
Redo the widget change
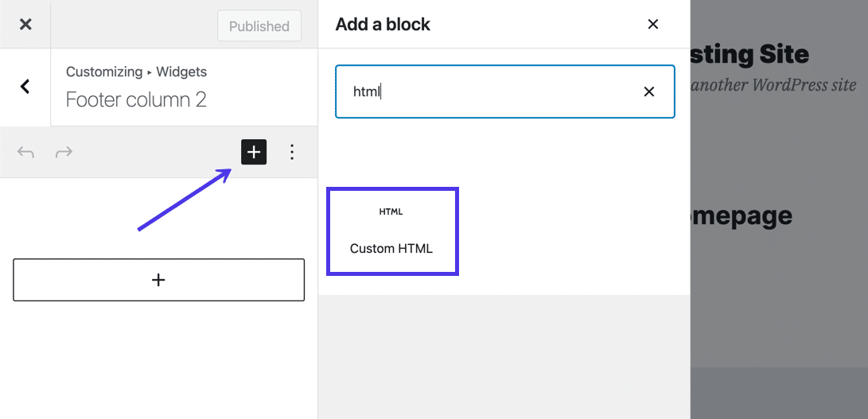(x=64, y=152)
